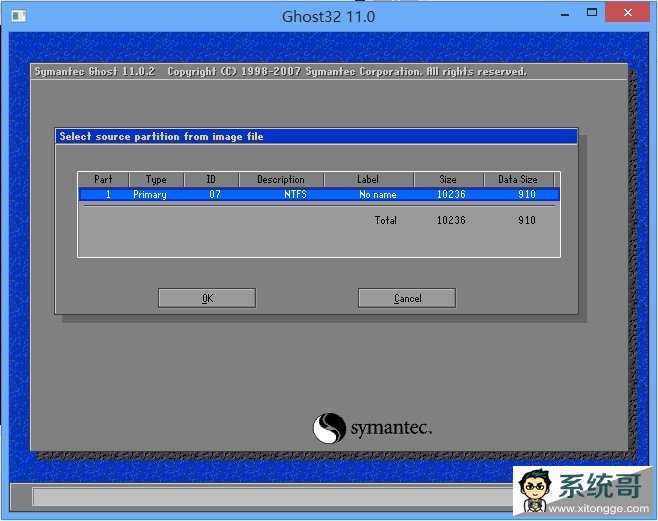Confirm partition selection with OK button
The image size is (658, 521).
(x=207, y=298)
